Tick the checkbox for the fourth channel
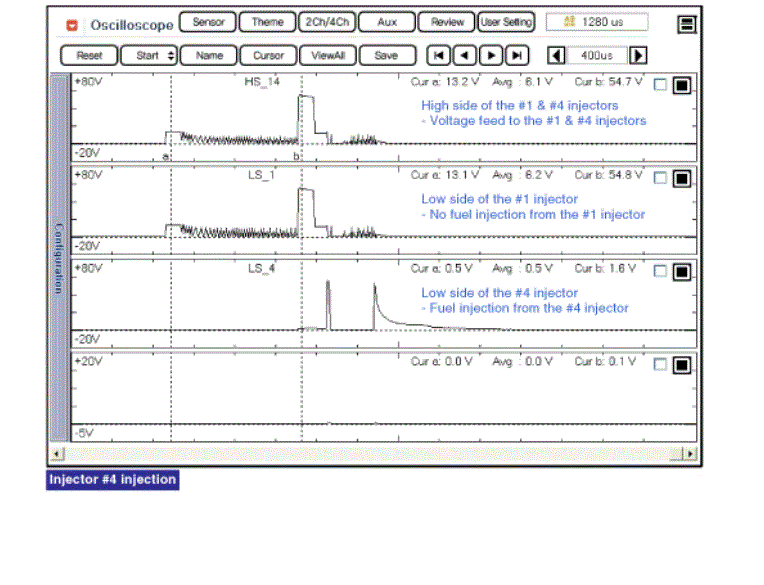 pos(660,364)
